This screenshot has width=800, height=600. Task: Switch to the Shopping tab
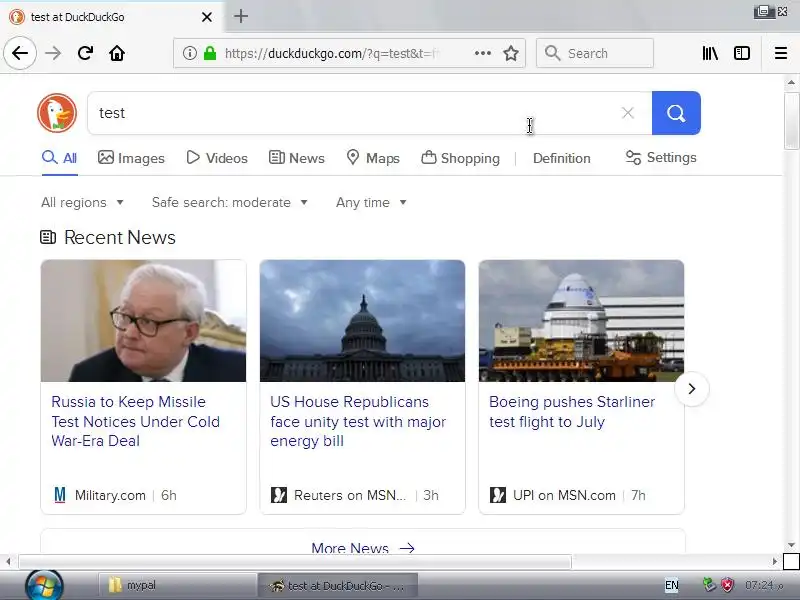click(460, 158)
